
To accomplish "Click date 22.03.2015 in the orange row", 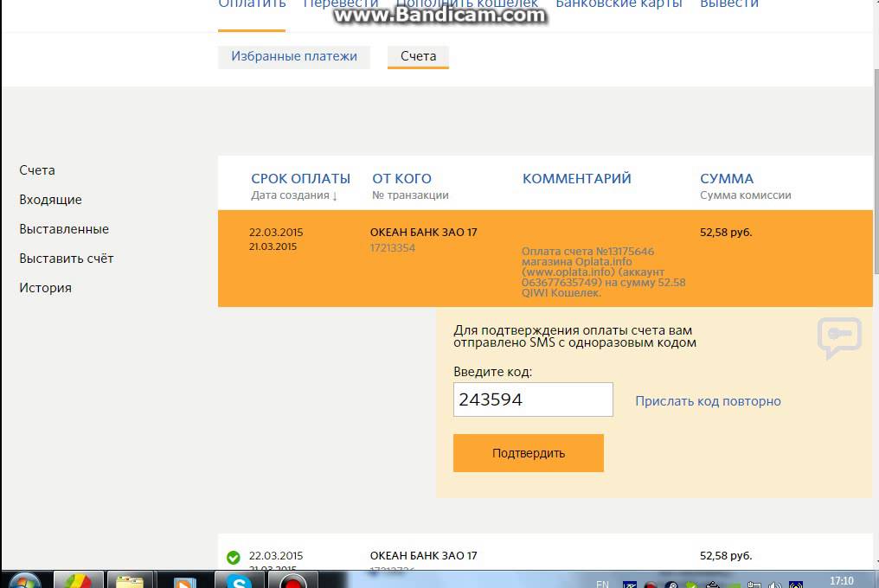I will click(276, 233).
